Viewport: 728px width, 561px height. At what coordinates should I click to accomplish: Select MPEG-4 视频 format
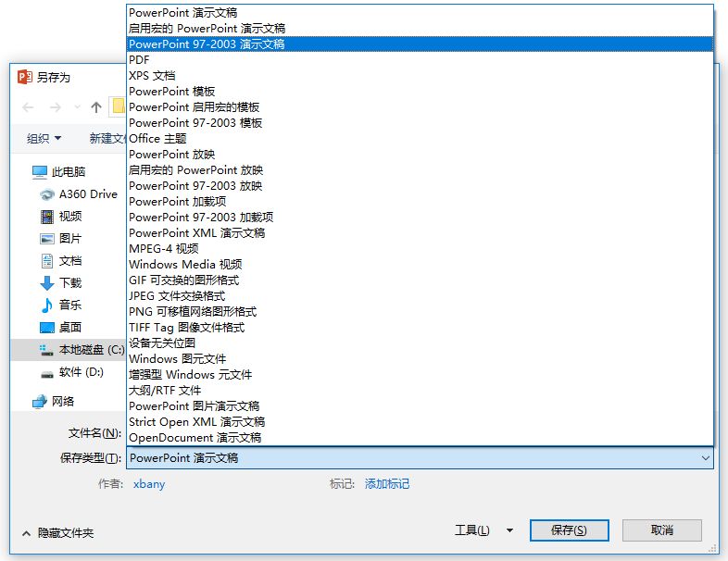click(420, 249)
